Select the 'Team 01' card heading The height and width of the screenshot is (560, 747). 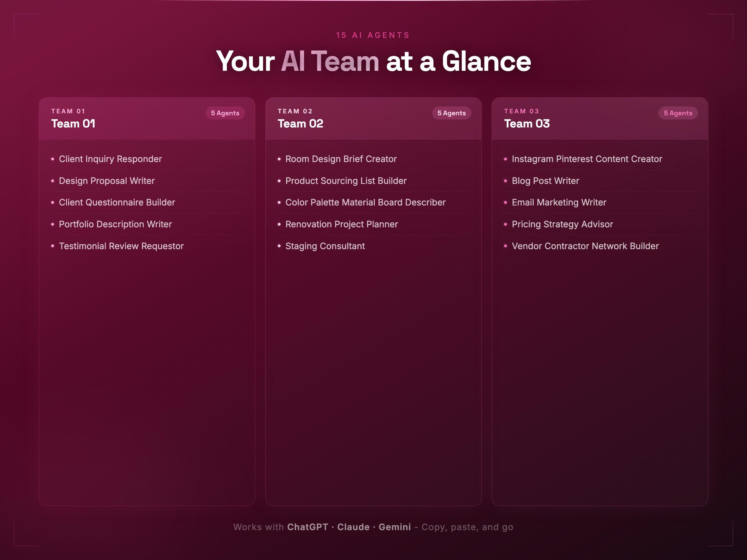(x=73, y=124)
